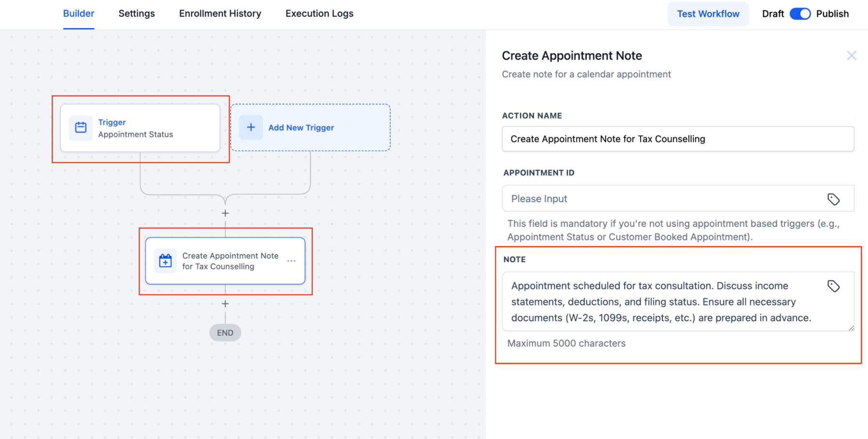The image size is (868, 439).
Task: Open the Settings tab
Action: coord(137,14)
